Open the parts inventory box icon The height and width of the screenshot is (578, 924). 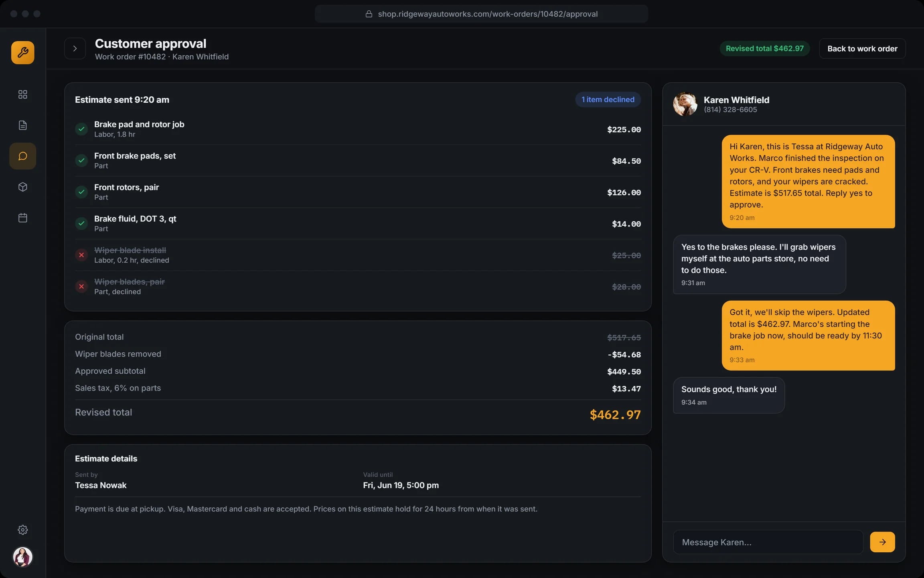click(x=22, y=187)
